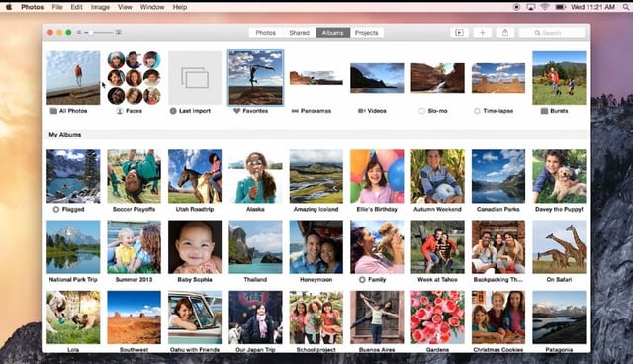The width and height of the screenshot is (633, 364).
Task: Open the Autumn Weekend album
Action: (x=437, y=176)
